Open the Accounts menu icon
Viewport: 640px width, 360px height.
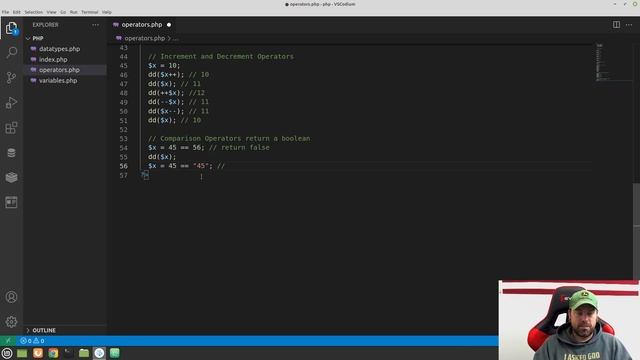(11, 297)
